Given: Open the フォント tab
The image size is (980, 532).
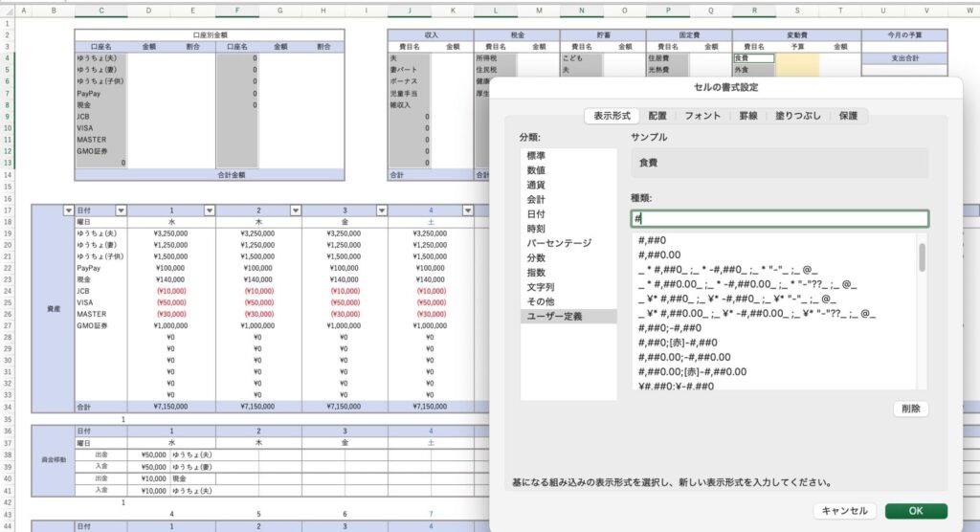Looking at the screenshot, I should tap(702, 116).
